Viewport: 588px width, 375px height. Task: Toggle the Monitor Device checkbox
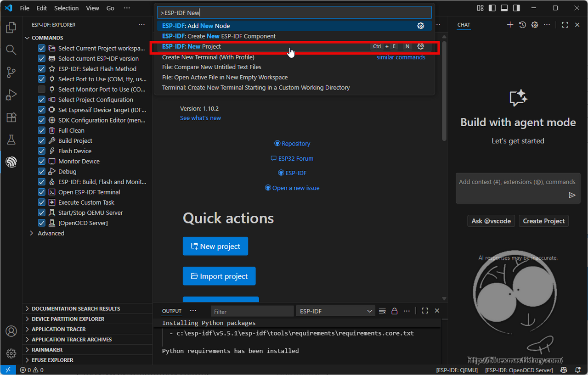41,161
